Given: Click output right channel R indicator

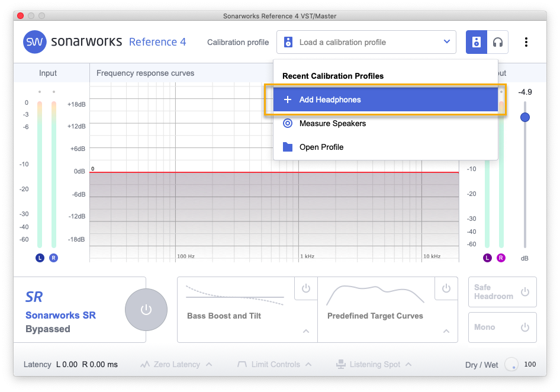Looking at the screenshot, I should 501,258.
